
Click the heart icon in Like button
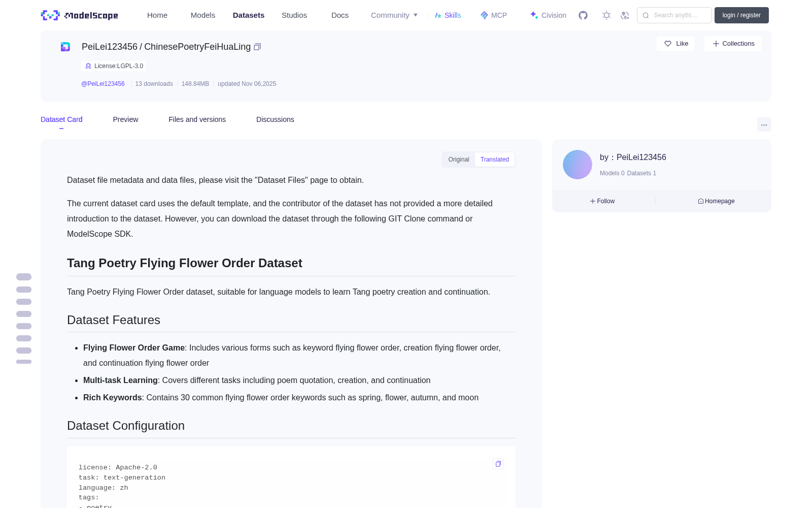click(668, 44)
